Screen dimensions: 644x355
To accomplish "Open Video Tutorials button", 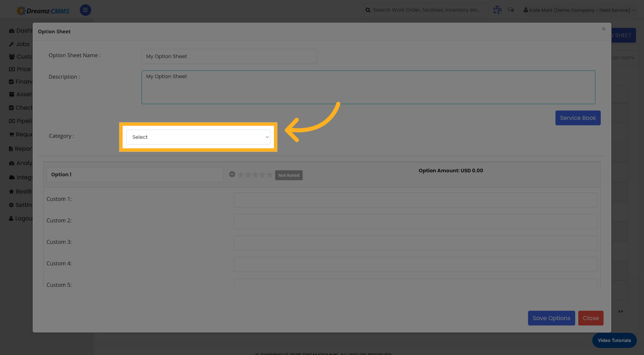I will (x=614, y=340).
